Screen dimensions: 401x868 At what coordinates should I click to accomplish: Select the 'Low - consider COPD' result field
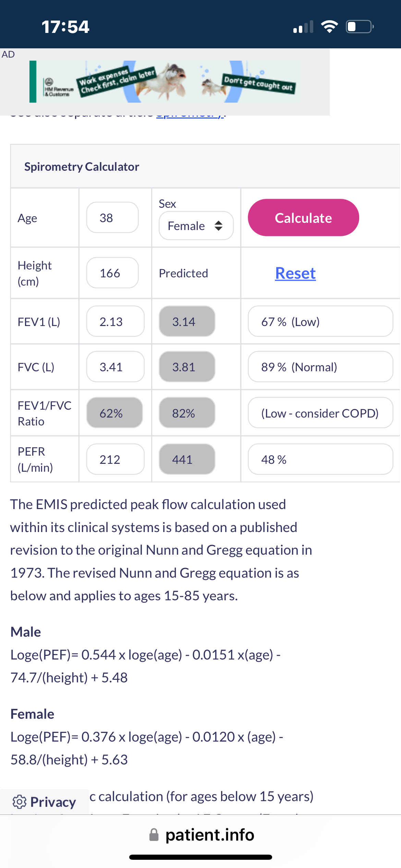pyautogui.click(x=320, y=413)
